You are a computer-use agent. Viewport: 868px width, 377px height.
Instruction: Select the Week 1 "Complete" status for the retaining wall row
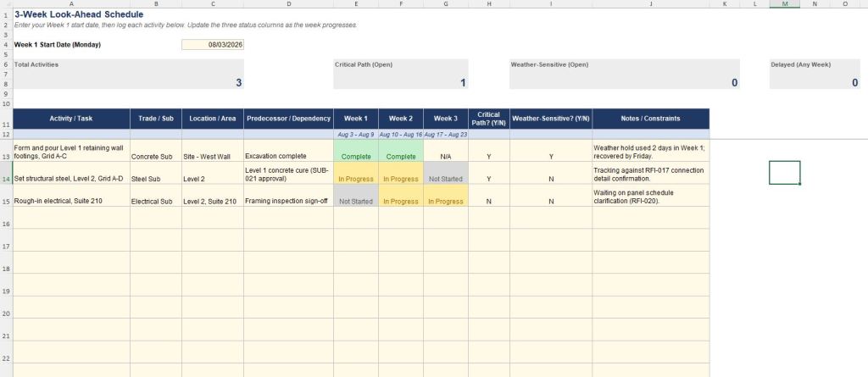(x=356, y=151)
